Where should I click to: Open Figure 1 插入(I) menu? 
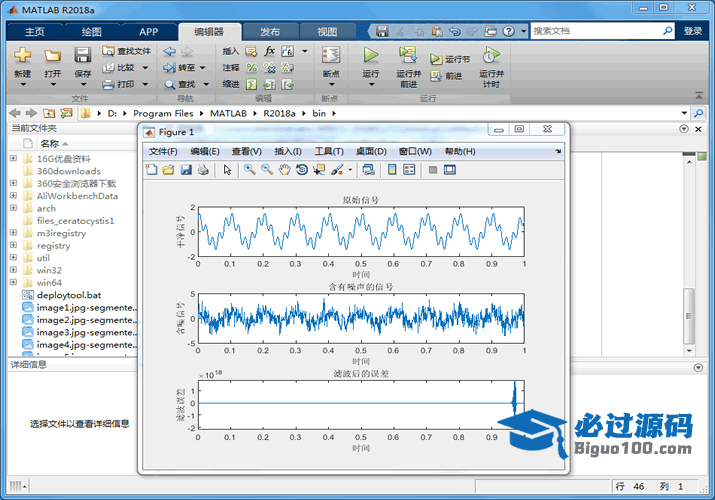pos(288,151)
